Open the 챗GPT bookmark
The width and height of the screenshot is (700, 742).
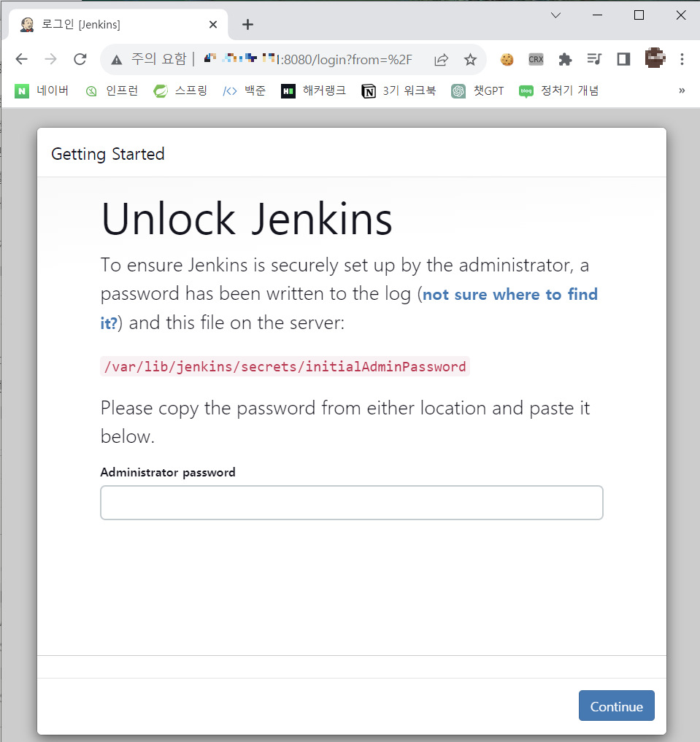pos(477,90)
